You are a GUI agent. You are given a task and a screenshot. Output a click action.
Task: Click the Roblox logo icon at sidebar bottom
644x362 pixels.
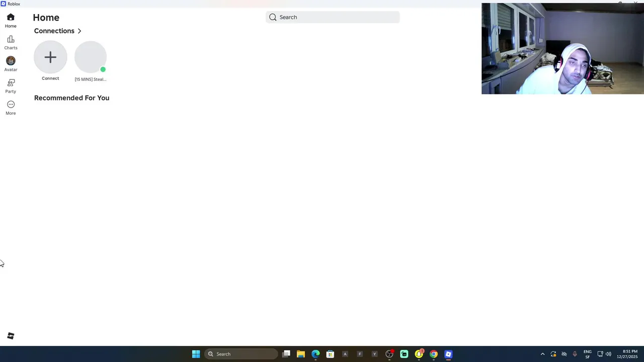click(11, 336)
